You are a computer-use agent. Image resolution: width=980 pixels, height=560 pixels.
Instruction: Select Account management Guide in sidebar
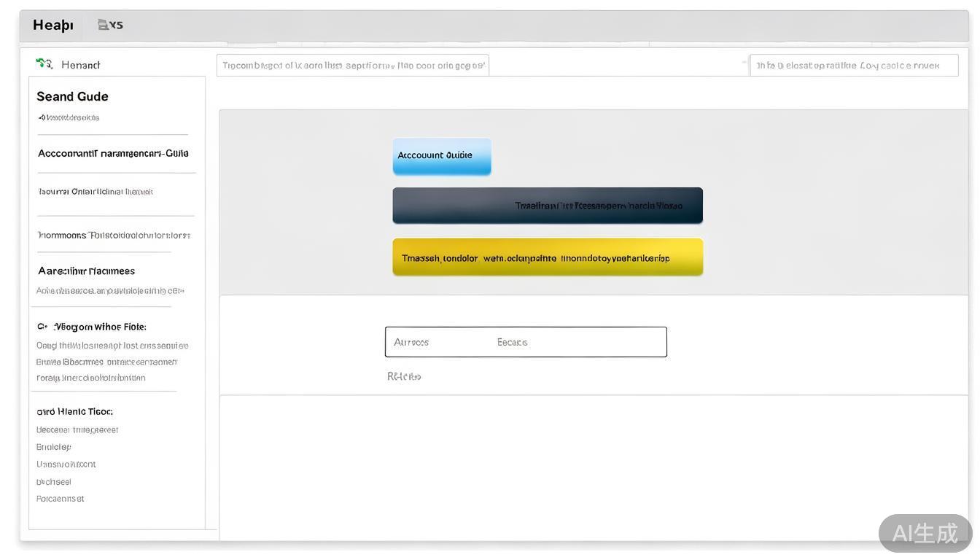pyautogui.click(x=113, y=153)
